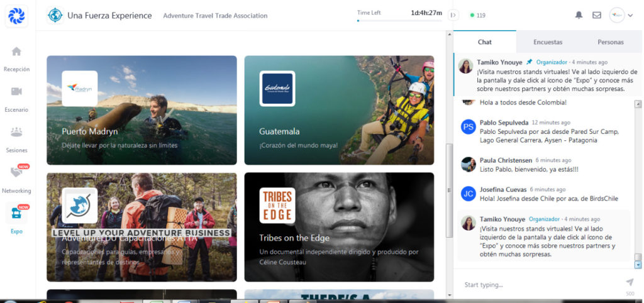The width and height of the screenshot is (644, 303).
Task: Open the AdventureEDU Capacitaciones ATTA card
Action: click(142, 227)
